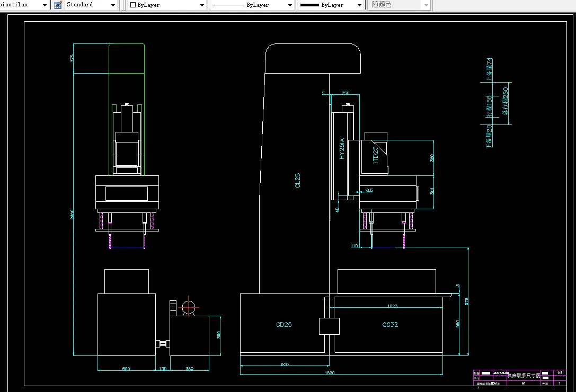Select the 1TD25 power head label
The width and height of the screenshot is (576, 392).
point(375,155)
